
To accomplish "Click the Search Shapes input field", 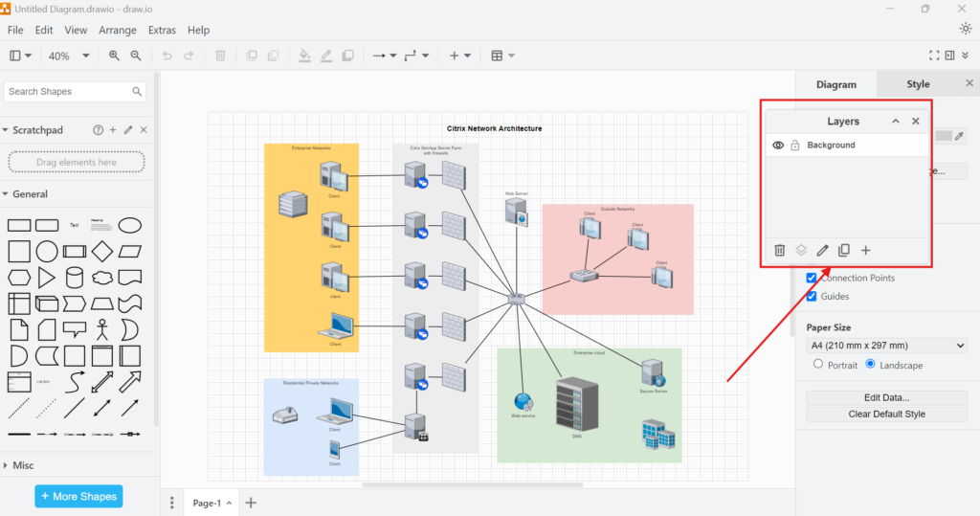I will tap(67, 92).
